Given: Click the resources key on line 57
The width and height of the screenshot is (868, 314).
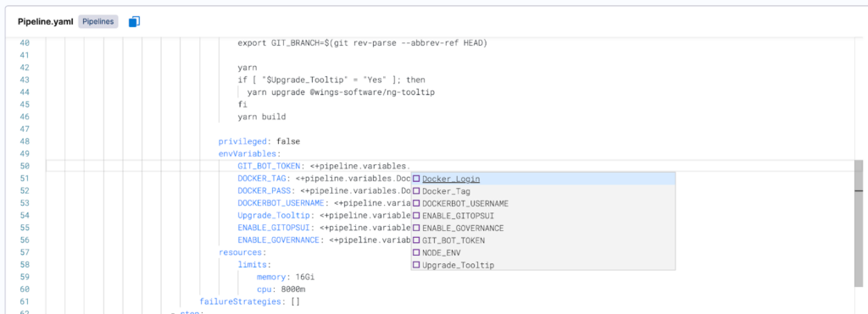Looking at the screenshot, I should tap(241, 252).
